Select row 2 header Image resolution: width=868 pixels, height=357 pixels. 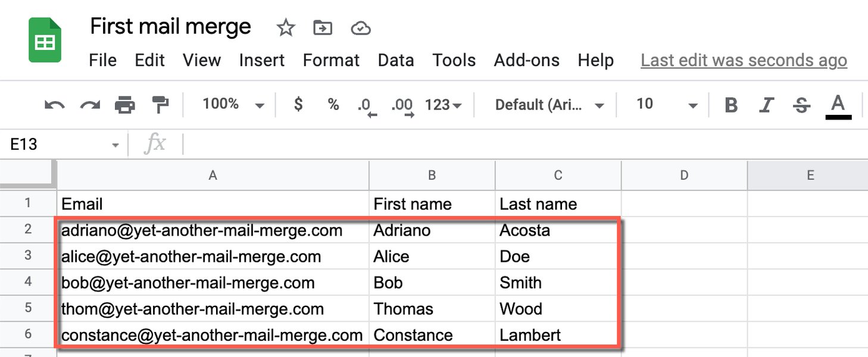(28, 230)
